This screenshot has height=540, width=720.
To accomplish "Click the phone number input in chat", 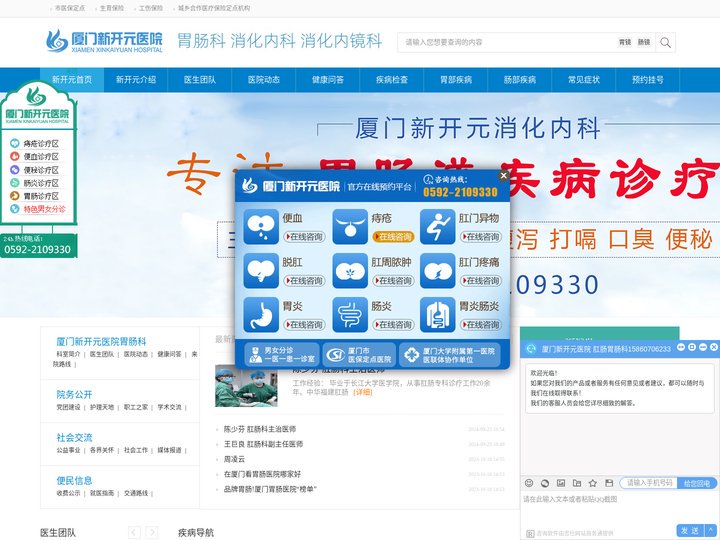I will pyautogui.click(x=649, y=483).
